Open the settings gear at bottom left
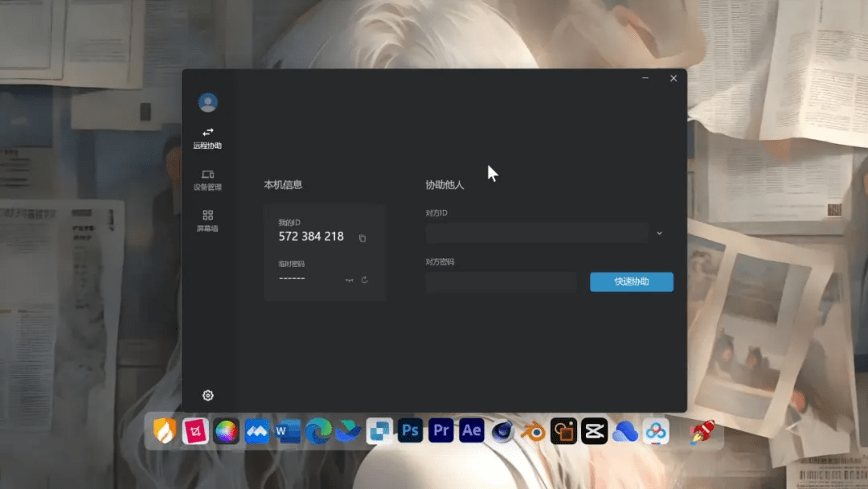The width and height of the screenshot is (868, 489). coord(208,395)
